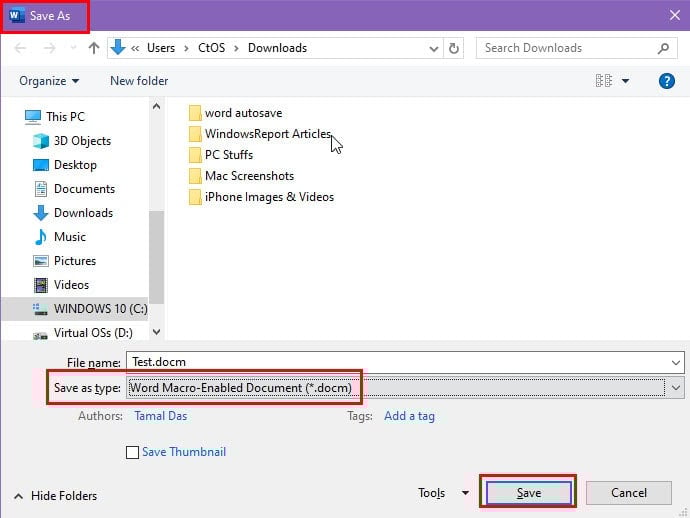Screen dimensions: 690x518
Task: Open the Help question mark icon
Action: pyautogui.click(x=666, y=81)
